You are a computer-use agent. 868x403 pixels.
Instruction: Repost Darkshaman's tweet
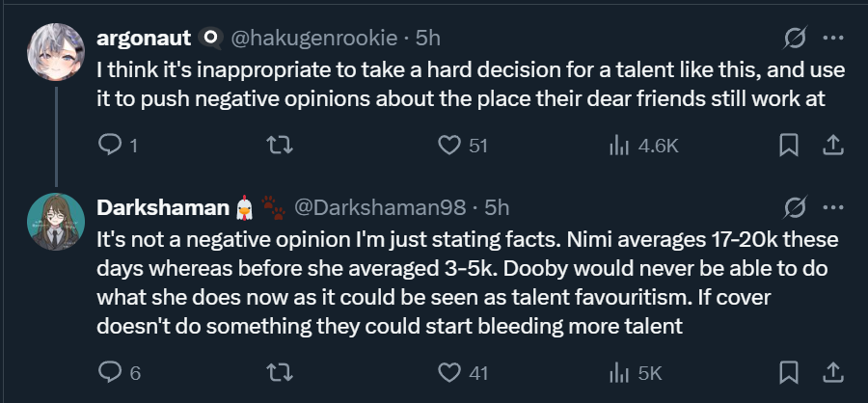[x=279, y=372]
